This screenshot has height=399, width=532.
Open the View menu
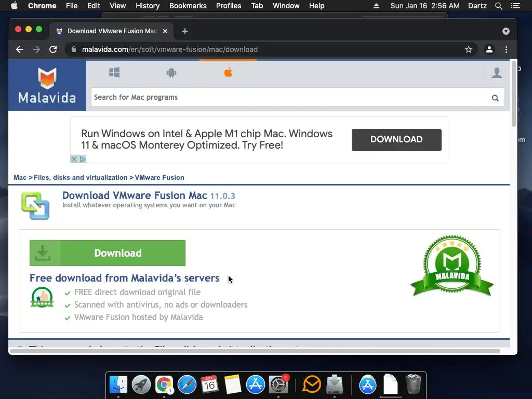coord(118,6)
